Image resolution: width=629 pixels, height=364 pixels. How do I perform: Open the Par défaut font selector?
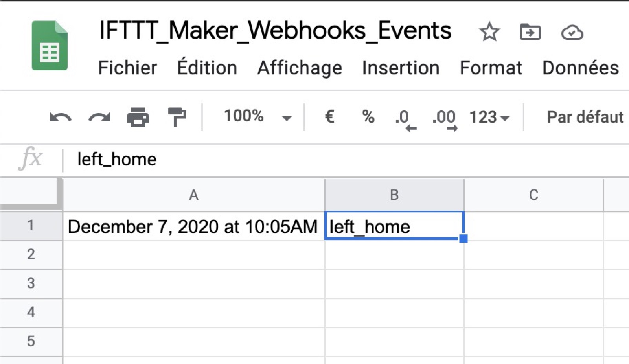585,116
